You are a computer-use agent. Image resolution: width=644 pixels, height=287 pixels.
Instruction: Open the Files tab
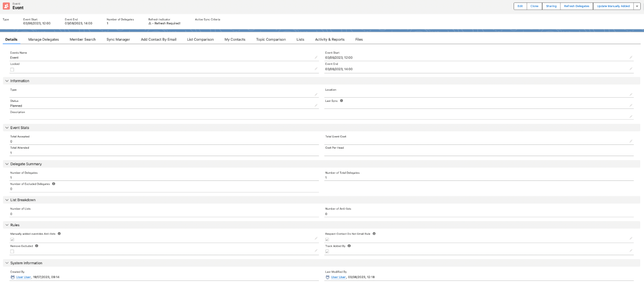359,39
